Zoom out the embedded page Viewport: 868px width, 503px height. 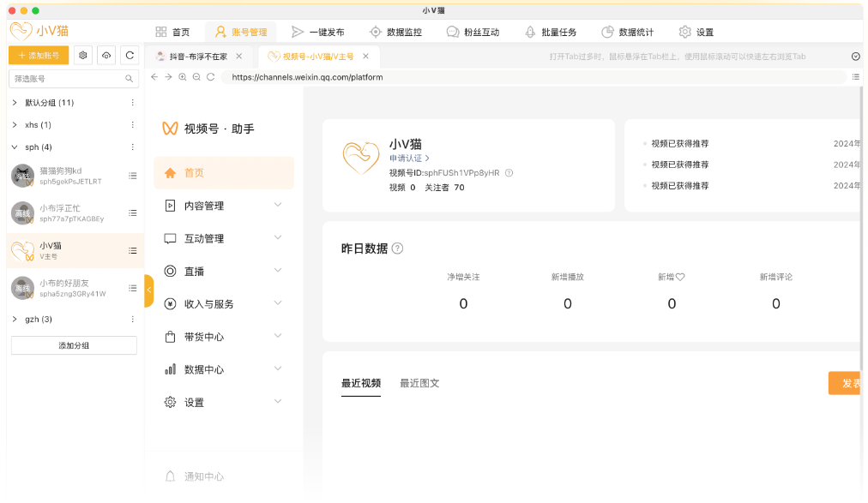coord(196,77)
